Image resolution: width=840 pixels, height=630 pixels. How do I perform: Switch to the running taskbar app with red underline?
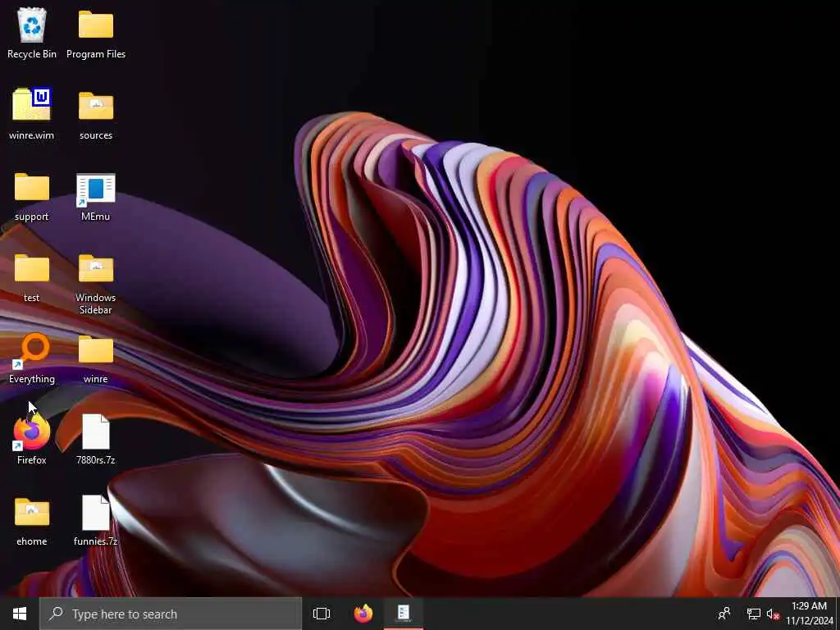pyautogui.click(x=404, y=614)
